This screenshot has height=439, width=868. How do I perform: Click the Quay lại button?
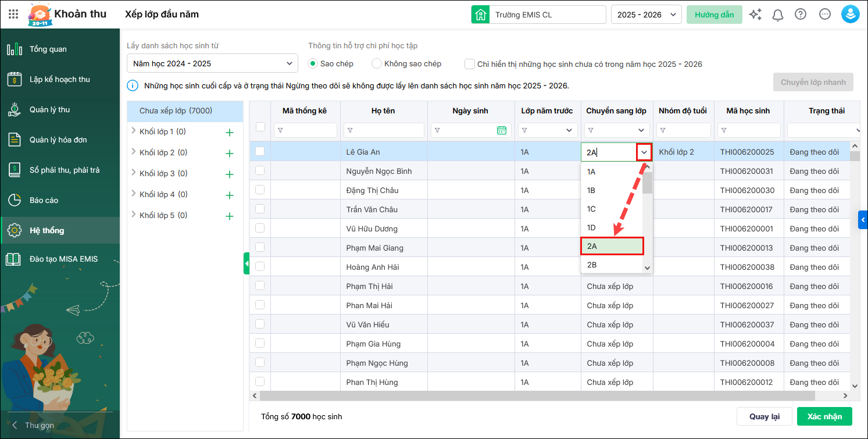764,416
